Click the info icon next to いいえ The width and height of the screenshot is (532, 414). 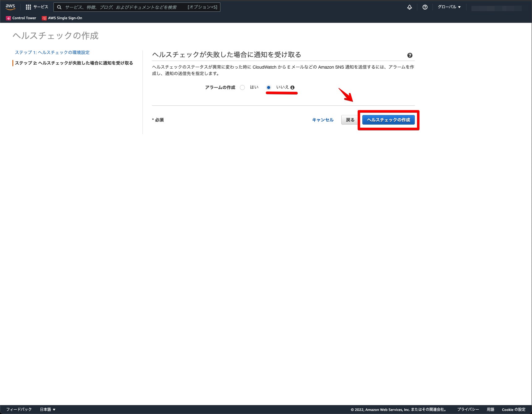[292, 87]
